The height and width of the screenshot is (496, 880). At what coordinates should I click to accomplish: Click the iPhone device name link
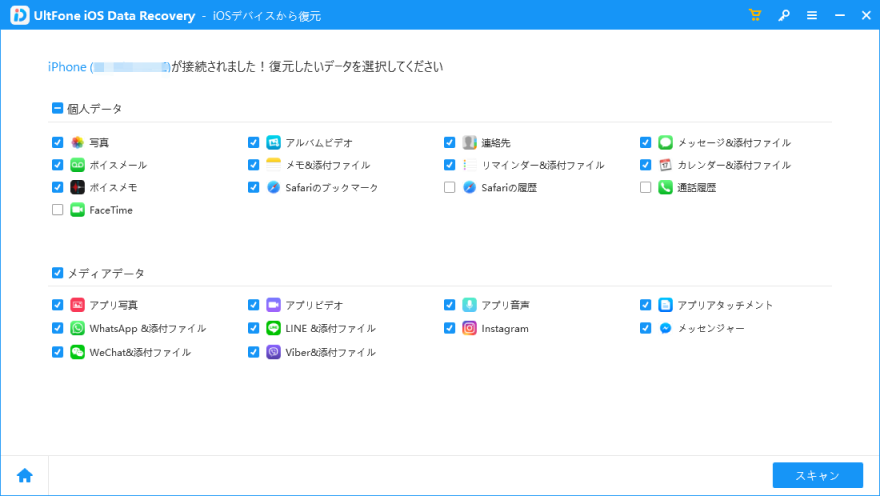[109, 67]
